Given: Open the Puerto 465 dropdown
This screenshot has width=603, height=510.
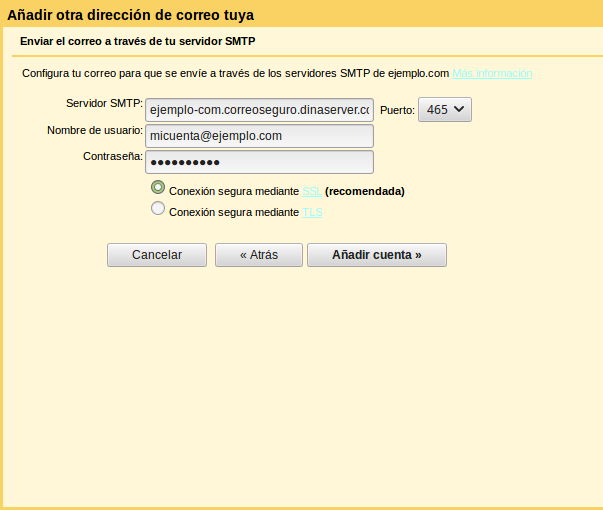Looking at the screenshot, I should tap(445, 109).
